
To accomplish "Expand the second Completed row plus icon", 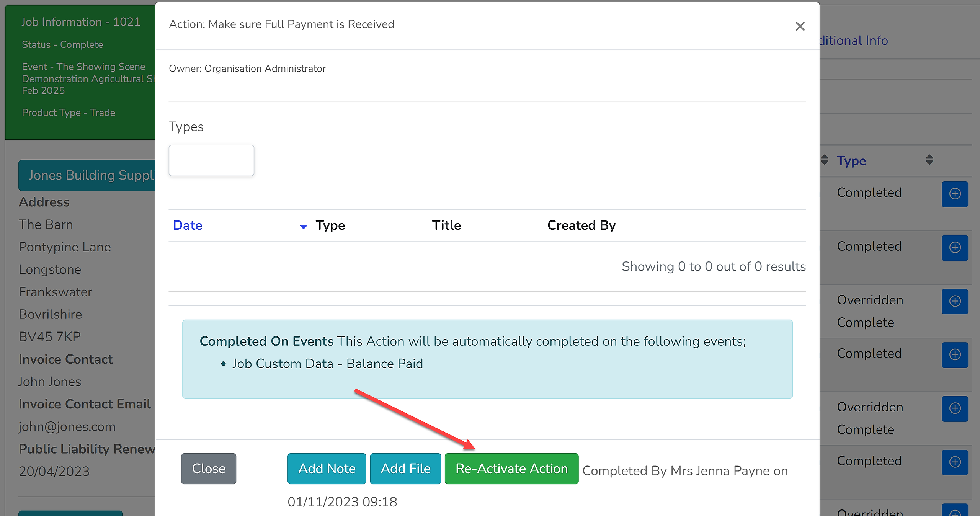I will pos(955,248).
